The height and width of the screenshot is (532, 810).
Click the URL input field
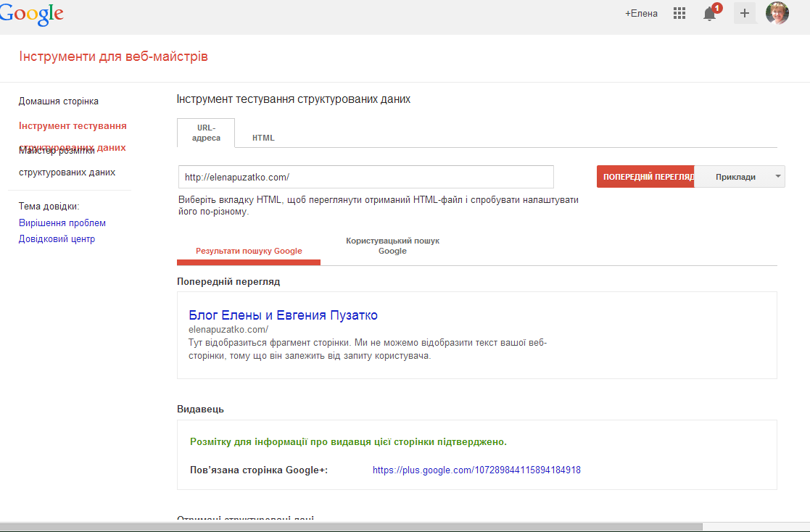pos(365,177)
